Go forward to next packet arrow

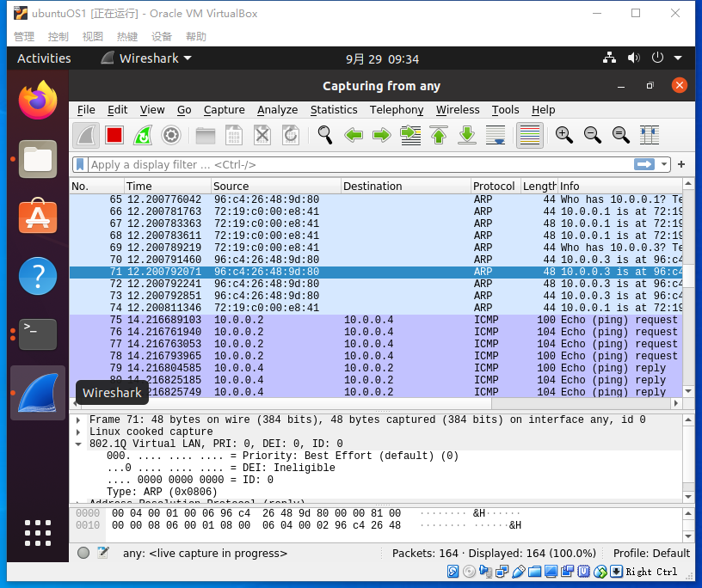pos(382,135)
